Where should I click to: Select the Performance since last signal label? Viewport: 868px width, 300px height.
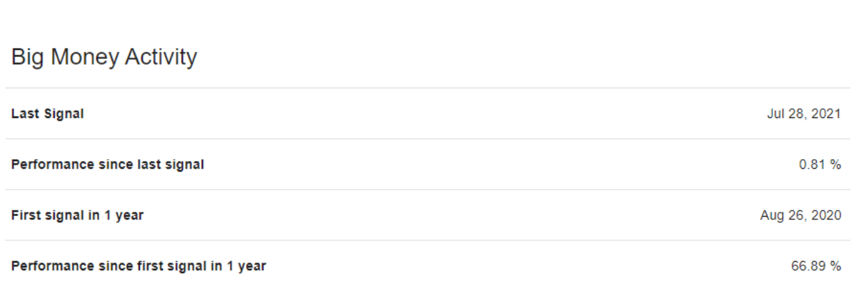click(107, 165)
